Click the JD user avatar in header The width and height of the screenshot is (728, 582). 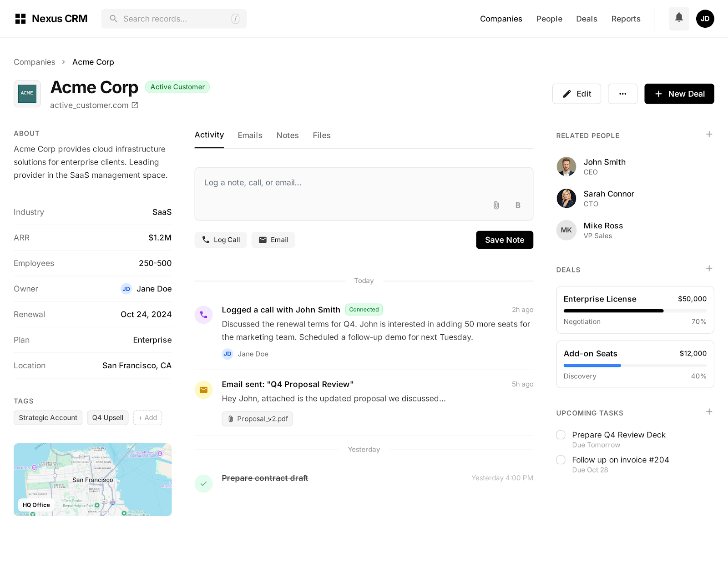point(705,19)
